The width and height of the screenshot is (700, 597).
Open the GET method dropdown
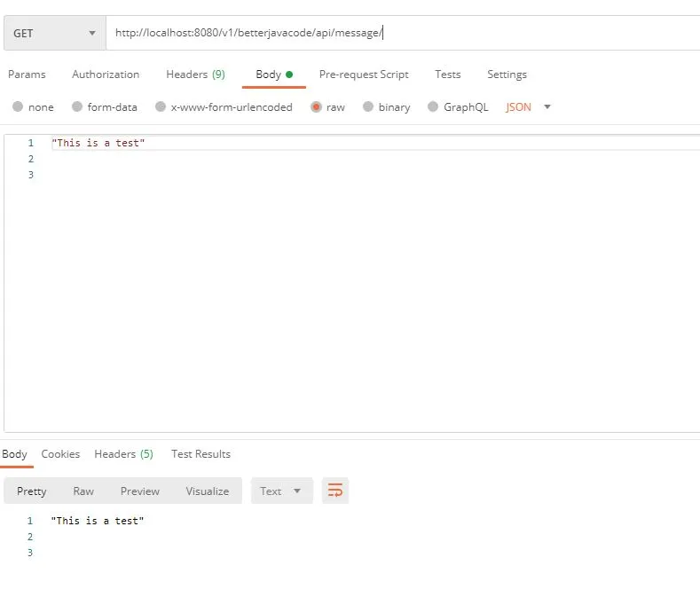pos(53,34)
